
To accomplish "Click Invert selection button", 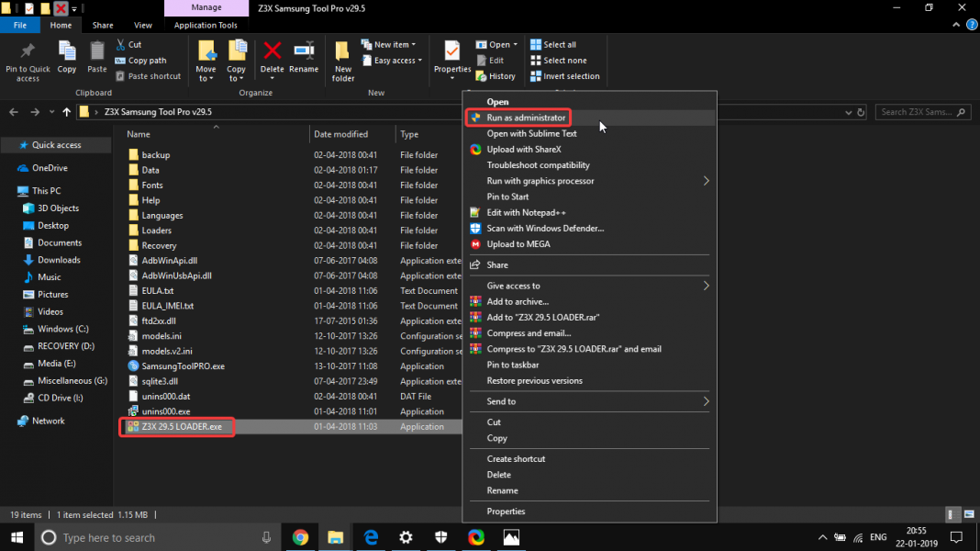I will pyautogui.click(x=571, y=76).
